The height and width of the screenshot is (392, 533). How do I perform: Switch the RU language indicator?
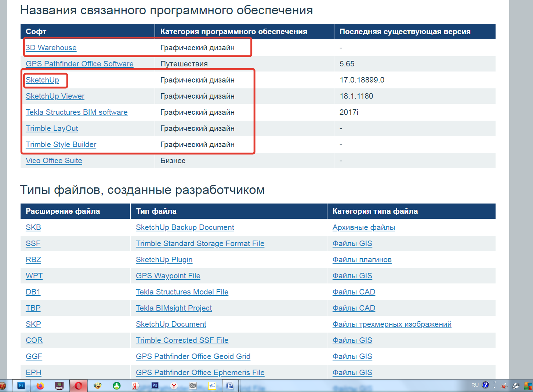pyautogui.click(x=475, y=385)
